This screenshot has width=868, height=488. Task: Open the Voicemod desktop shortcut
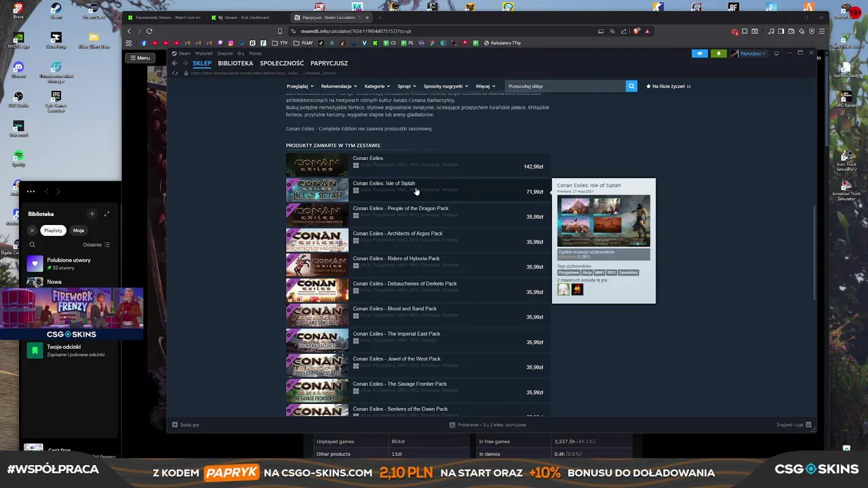[18, 128]
